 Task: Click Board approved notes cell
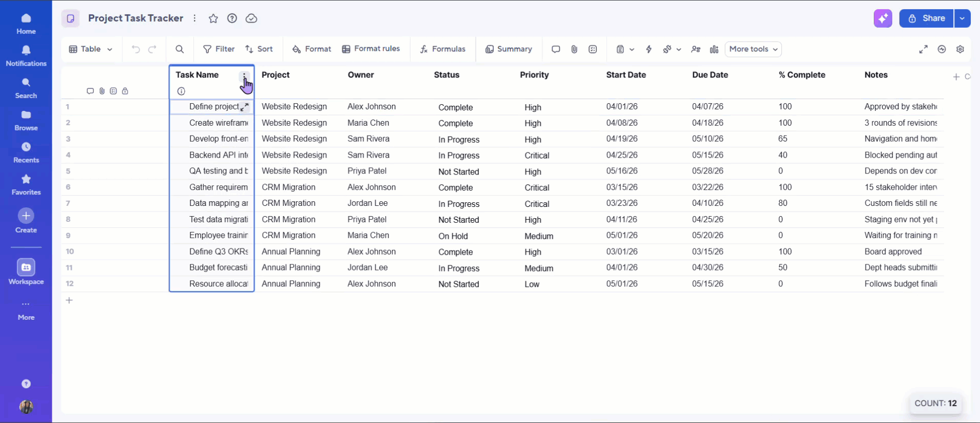[x=893, y=252]
